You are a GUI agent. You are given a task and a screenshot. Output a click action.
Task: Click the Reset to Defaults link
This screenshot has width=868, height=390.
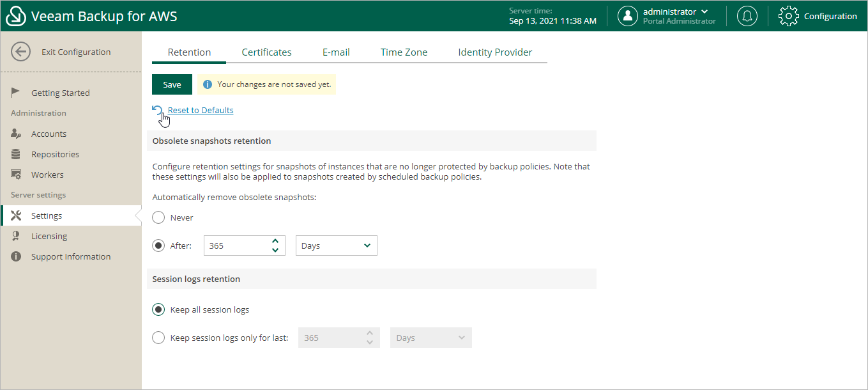click(x=201, y=110)
